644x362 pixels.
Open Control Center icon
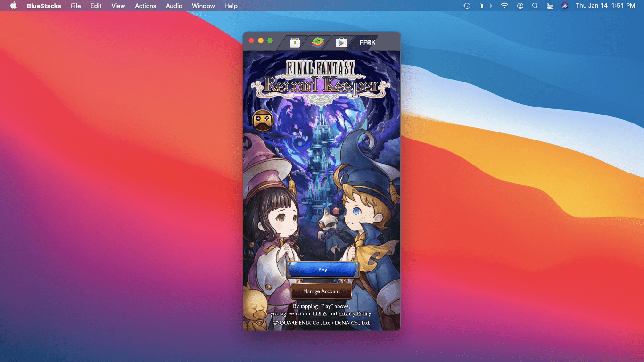click(550, 6)
